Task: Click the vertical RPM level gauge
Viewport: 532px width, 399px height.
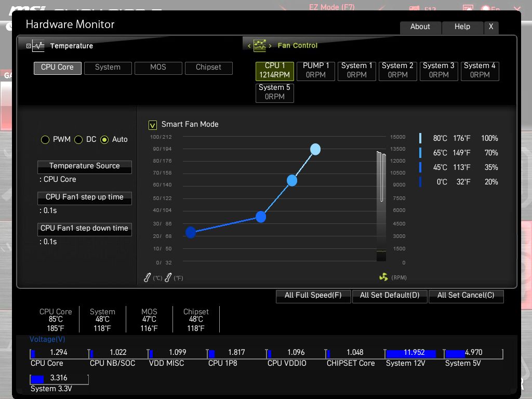Action: point(381,206)
